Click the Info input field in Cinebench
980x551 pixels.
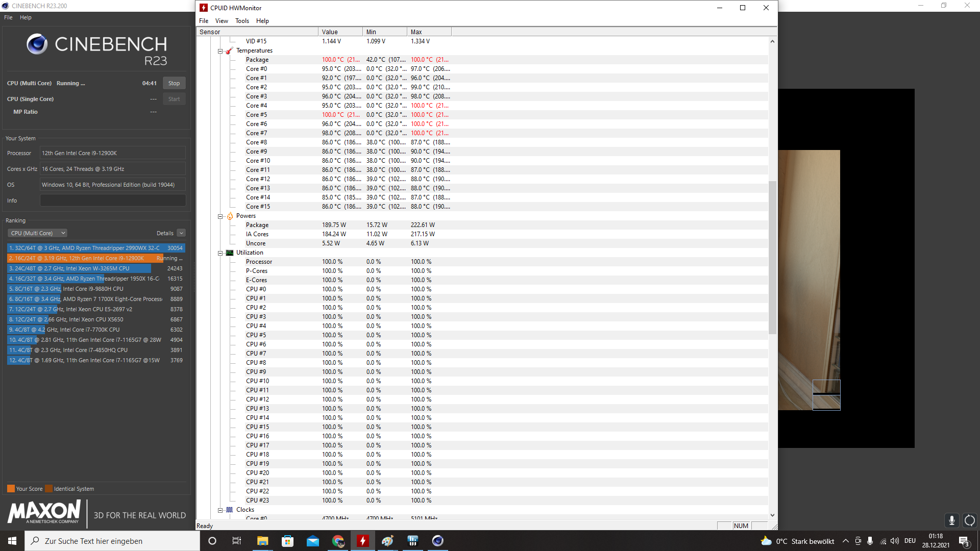click(x=113, y=201)
